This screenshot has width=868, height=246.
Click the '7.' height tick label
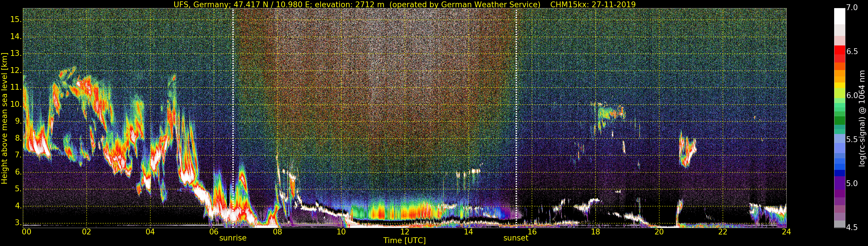point(18,155)
